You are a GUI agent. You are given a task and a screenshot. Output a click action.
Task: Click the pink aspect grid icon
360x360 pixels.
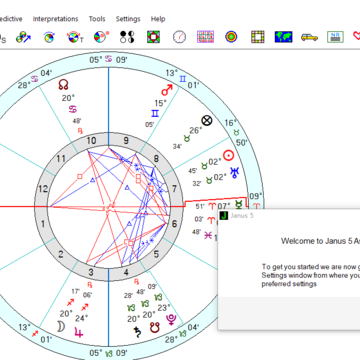tap(205, 37)
